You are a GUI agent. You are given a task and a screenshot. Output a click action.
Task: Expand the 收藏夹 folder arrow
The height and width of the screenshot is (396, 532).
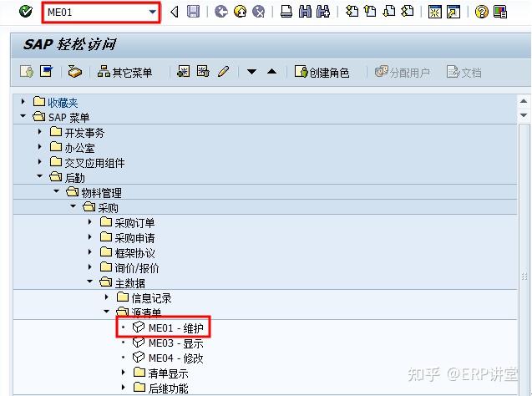23,101
